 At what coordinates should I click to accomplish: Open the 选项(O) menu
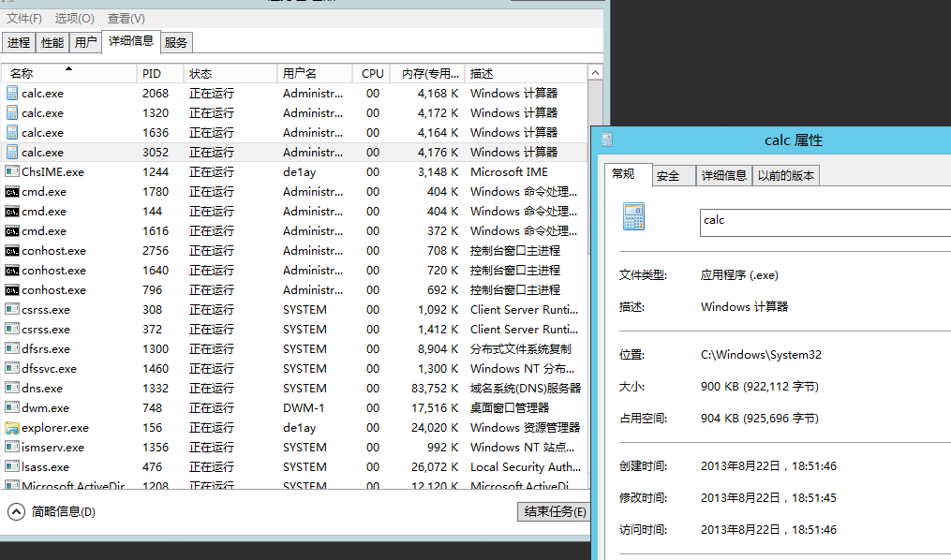pyautogui.click(x=75, y=19)
